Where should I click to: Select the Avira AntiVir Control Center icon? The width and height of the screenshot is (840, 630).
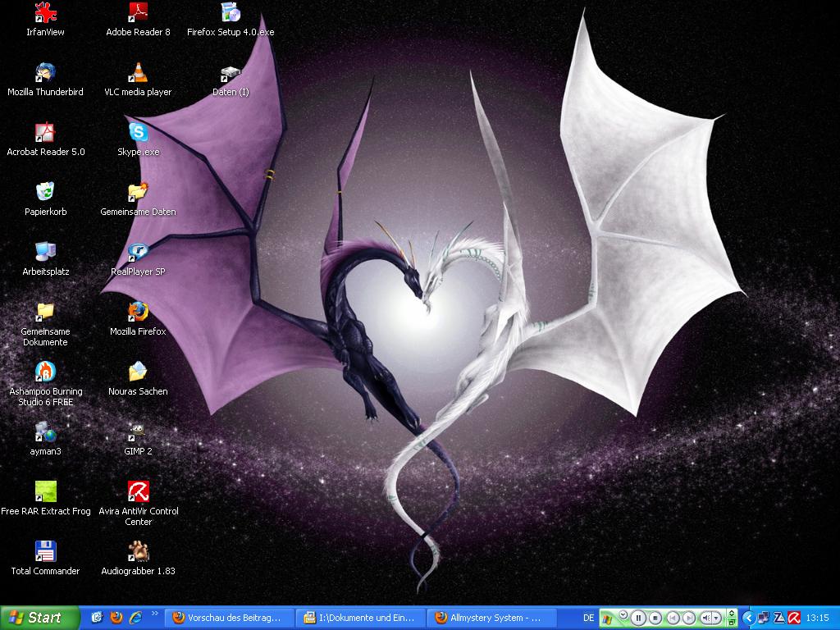point(138,504)
